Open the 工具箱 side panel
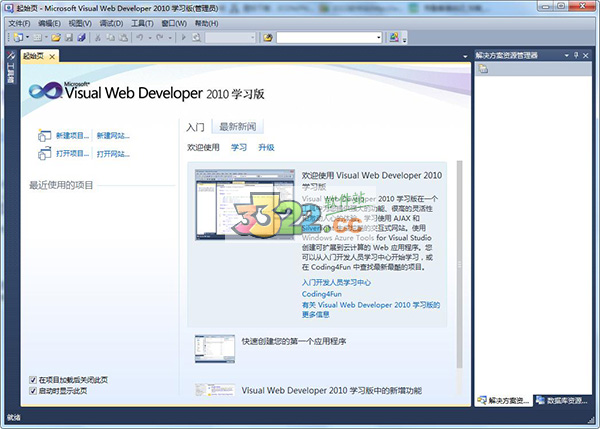This screenshot has height=429, width=600. [x=11, y=75]
